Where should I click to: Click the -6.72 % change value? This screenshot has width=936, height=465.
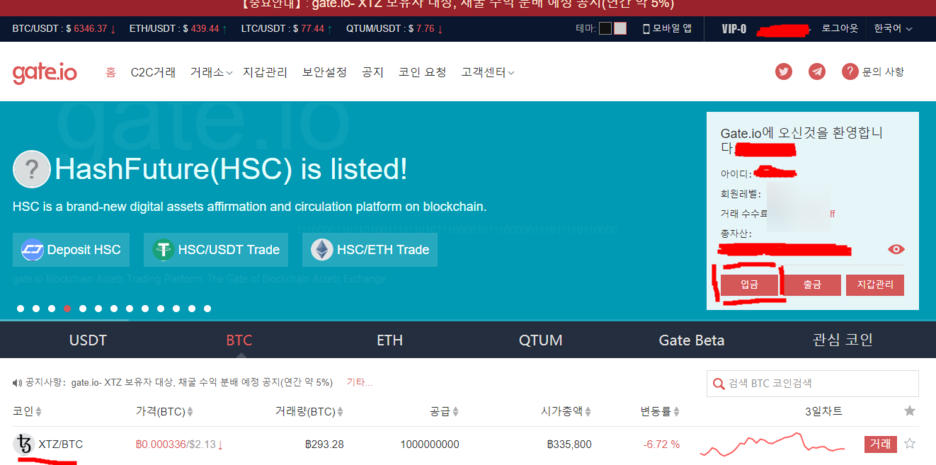[661, 444]
